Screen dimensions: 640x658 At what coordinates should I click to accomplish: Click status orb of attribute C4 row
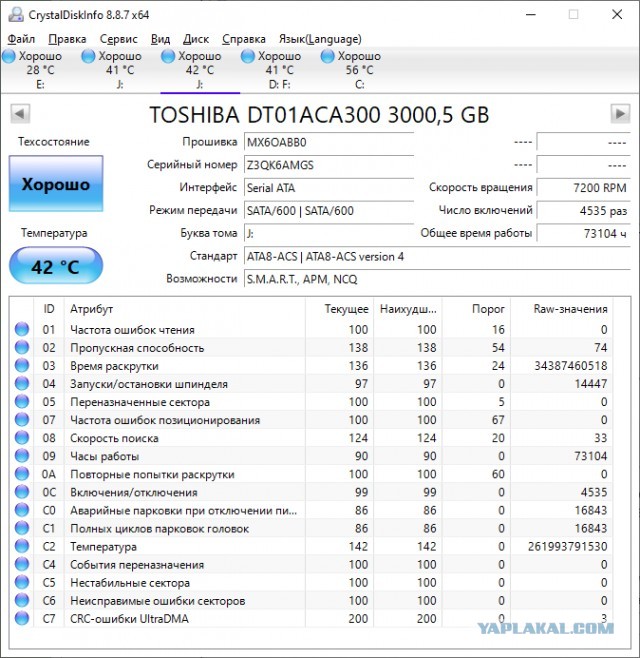point(22,564)
